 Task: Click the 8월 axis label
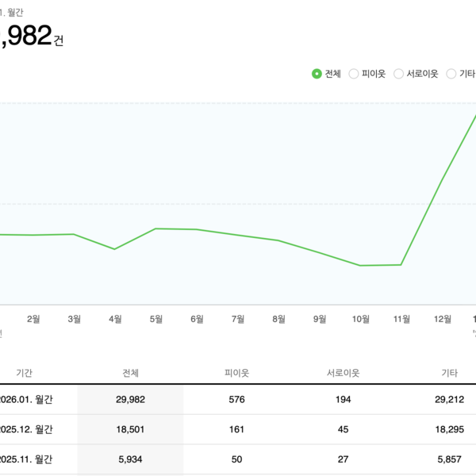279,319
